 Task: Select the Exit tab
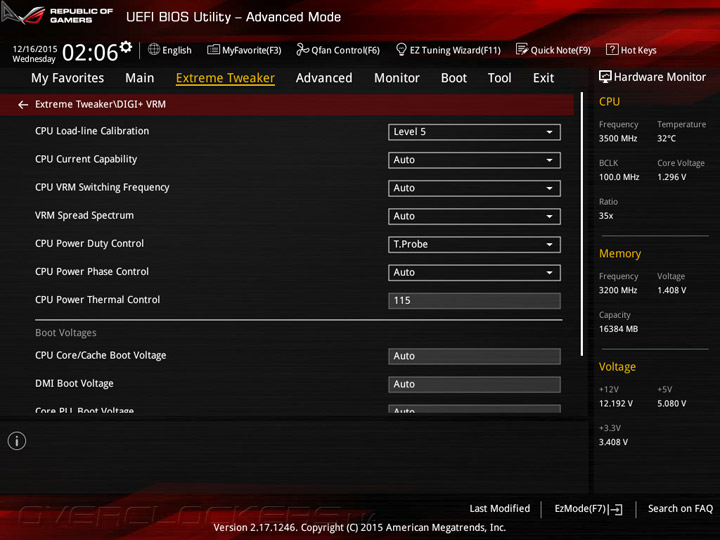point(543,78)
